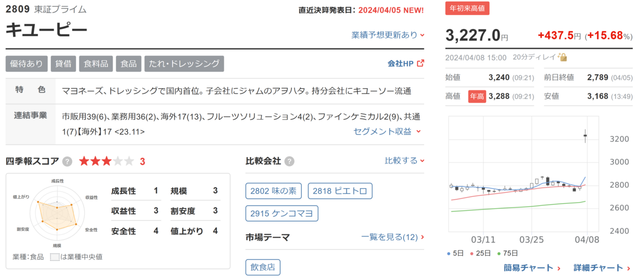Click help icon beside 四季報スコア

click(x=67, y=161)
